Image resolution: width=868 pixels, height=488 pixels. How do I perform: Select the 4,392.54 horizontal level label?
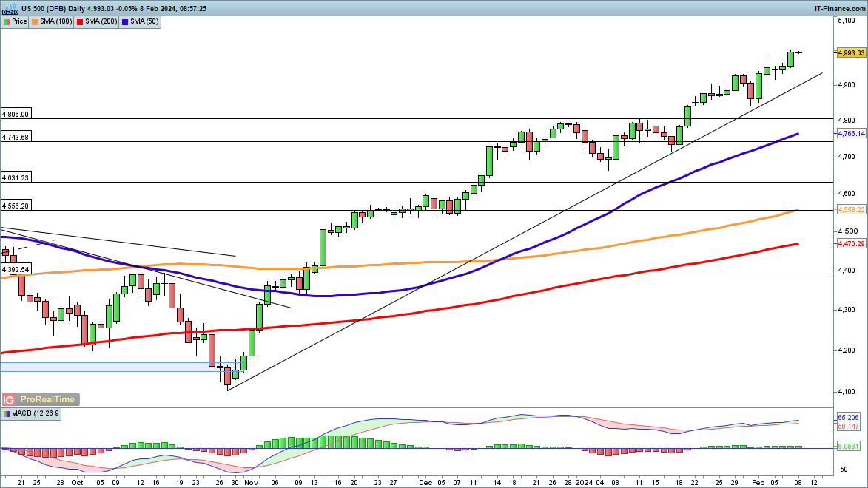16,270
